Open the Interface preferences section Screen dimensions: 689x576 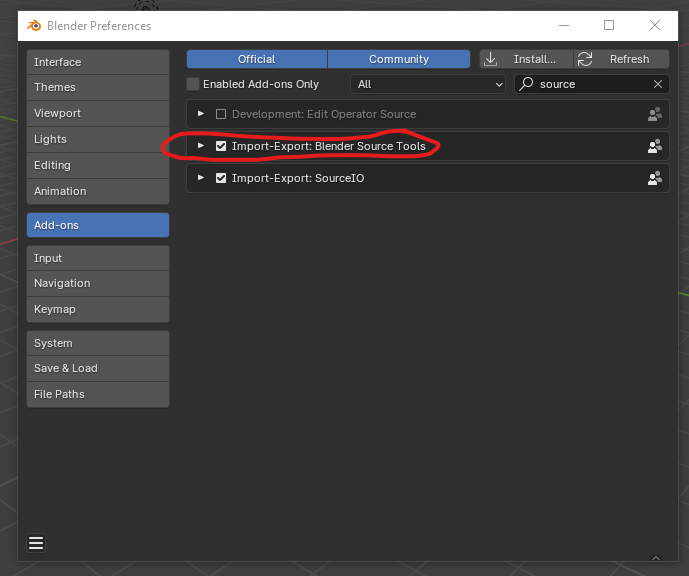tap(98, 62)
